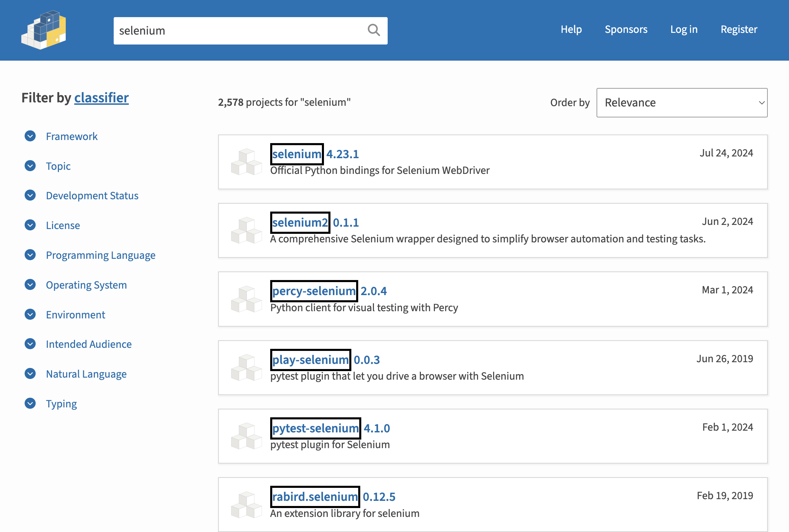This screenshot has height=532, width=789.
Task: Click the Intended Audience filter label
Action: click(x=89, y=344)
